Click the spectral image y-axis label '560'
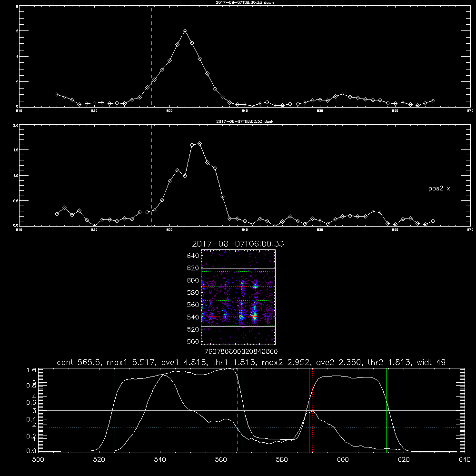 193,305
